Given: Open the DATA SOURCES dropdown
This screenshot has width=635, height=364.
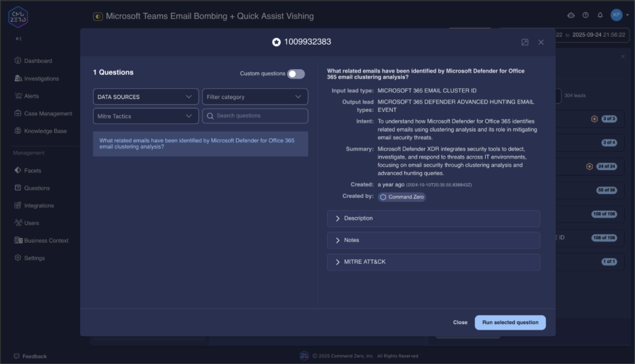Looking at the screenshot, I should click(x=146, y=97).
